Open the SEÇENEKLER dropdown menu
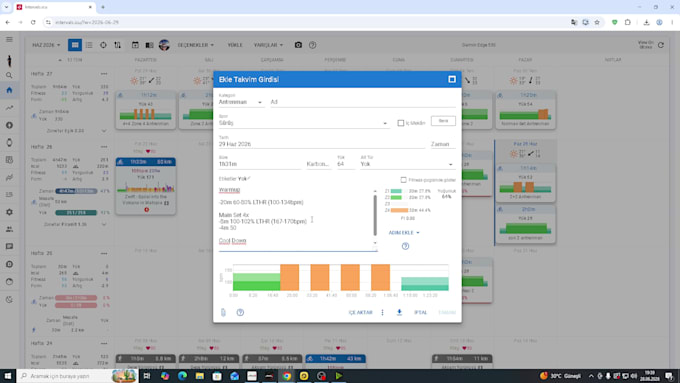The height and width of the screenshot is (383, 680). [x=196, y=45]
